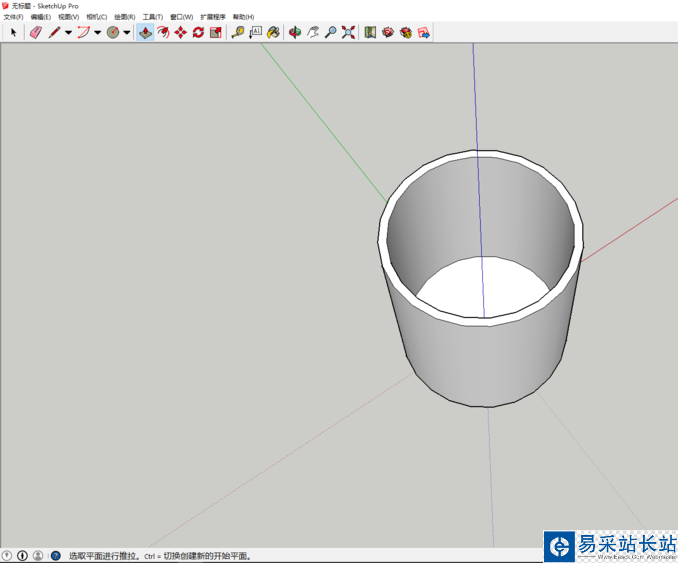Choose the Move tool
This screenshot has width=678, height=563.
pyautogui.click(x=180, y=32)
